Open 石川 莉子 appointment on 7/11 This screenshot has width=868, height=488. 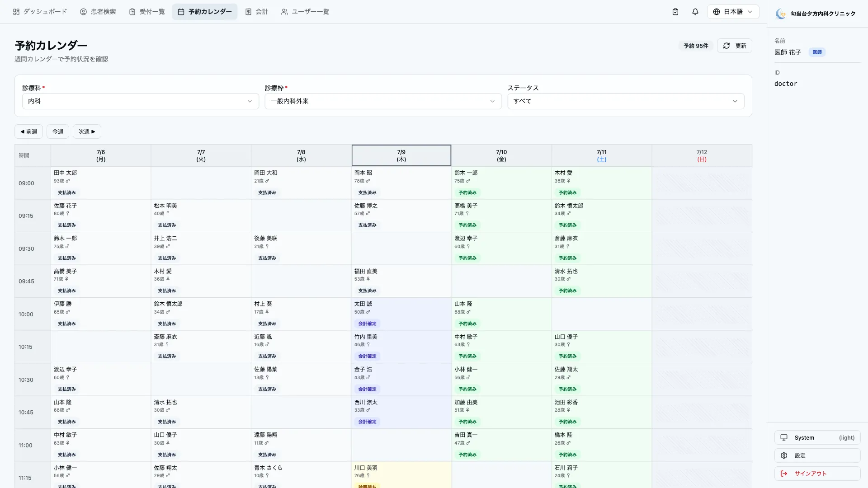(x=602, y=475)
